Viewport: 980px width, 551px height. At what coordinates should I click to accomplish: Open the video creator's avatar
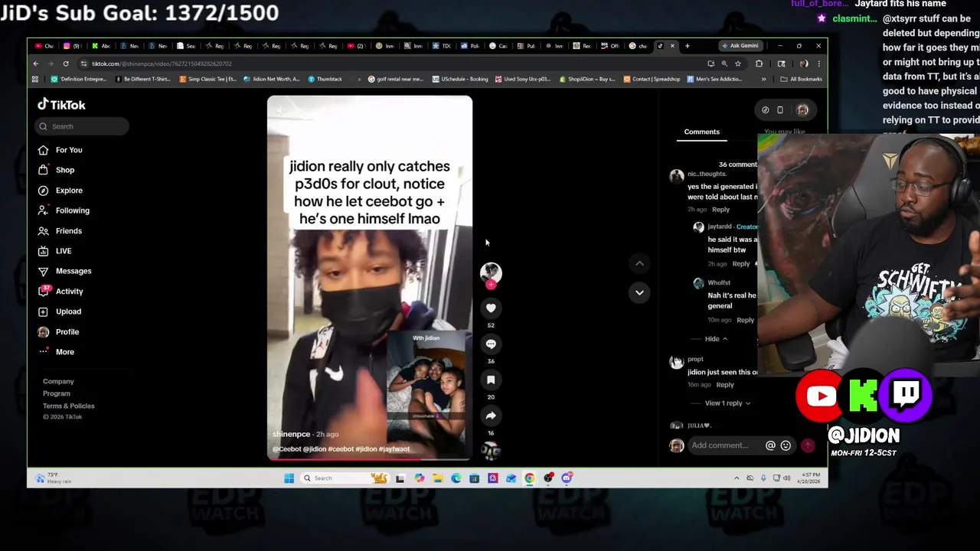pyautogui.click(x=491, y=273)
